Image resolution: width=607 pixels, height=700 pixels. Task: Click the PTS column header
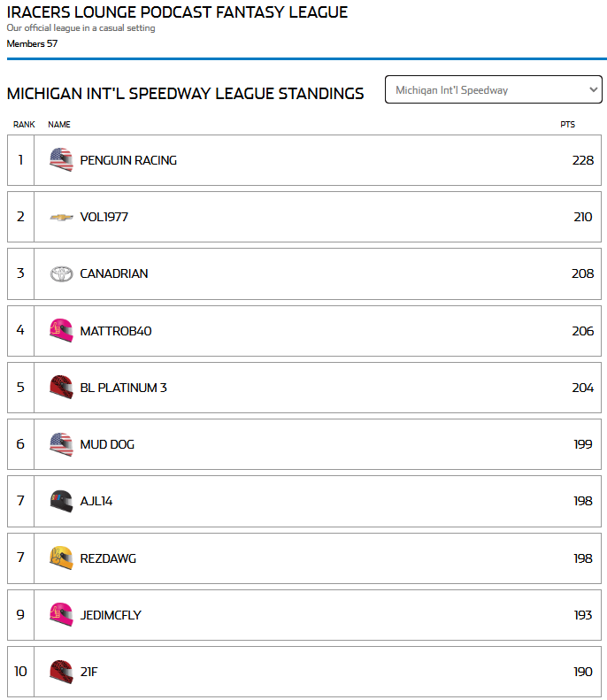(x=568, y=125)
